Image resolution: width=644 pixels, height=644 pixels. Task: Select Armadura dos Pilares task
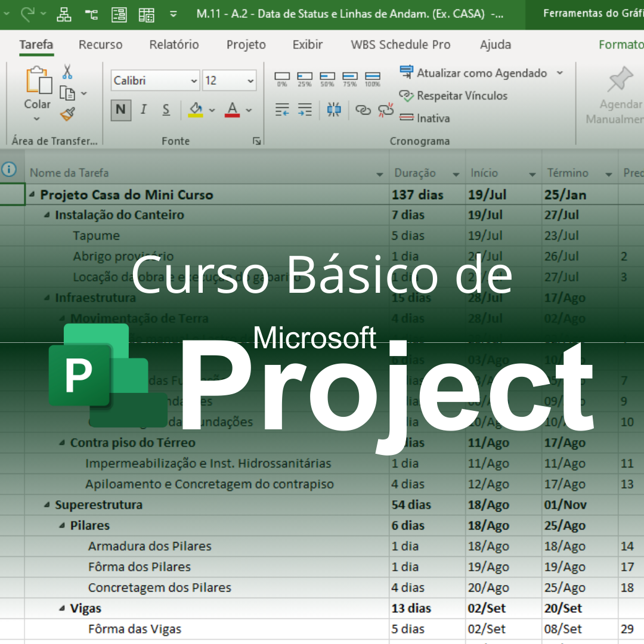coord(150,546)
